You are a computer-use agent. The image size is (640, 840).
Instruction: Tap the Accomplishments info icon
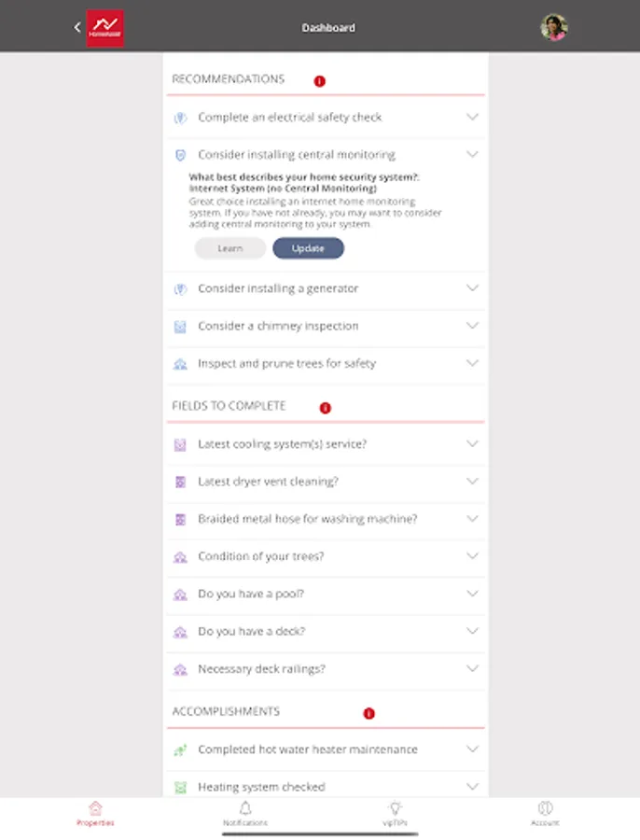tap(369, 713)
